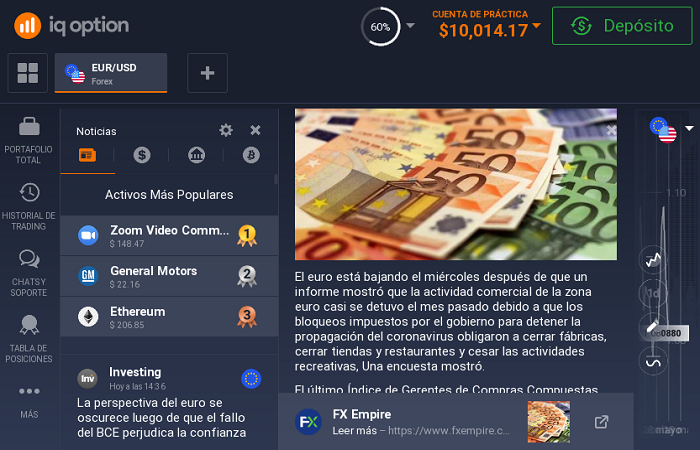Screen dimensions: 700x450
Task: Close the Noticias panel
Action: coord(255,130)
